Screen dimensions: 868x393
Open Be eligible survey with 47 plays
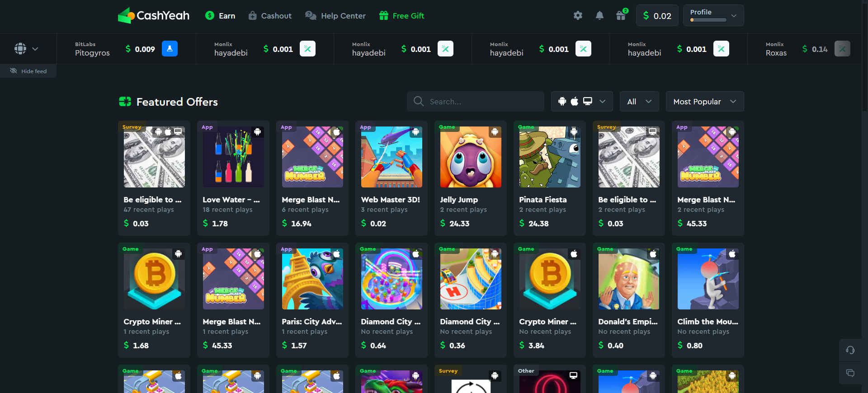[154, 178]
